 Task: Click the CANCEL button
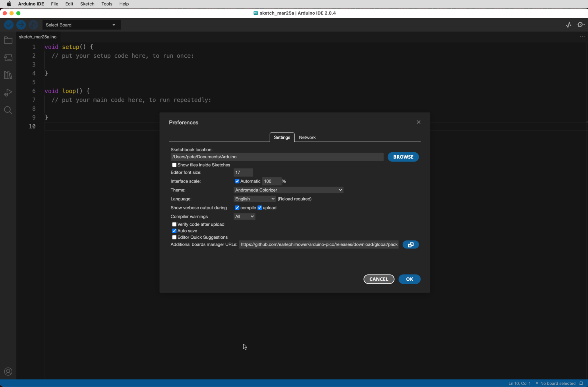tap(378, 279)
